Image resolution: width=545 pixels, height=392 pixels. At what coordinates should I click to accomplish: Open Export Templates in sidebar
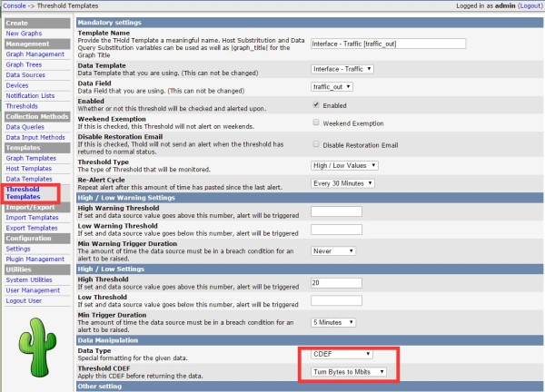32,228
